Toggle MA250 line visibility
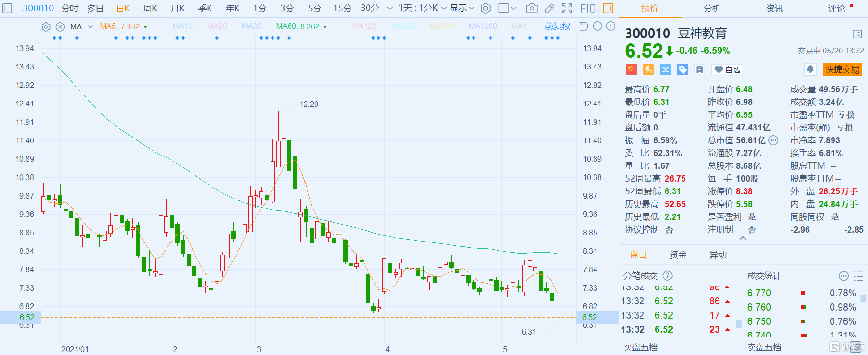The height and width of the screenshot is (355, 868). (x=403, y=26)
